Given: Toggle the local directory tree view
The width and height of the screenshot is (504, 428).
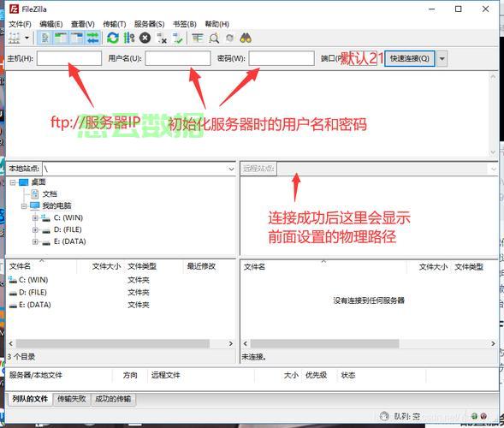Looking at the screenshot, I should [x=61, y=39].
